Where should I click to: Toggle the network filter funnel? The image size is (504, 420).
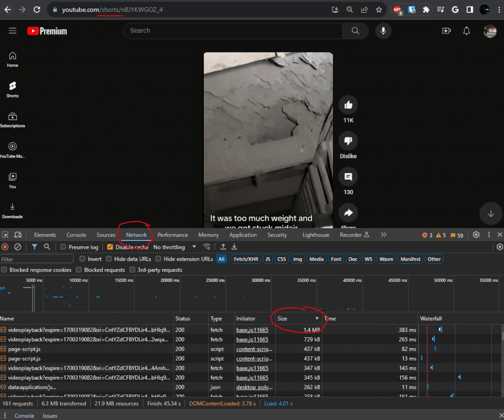(34, 247)
